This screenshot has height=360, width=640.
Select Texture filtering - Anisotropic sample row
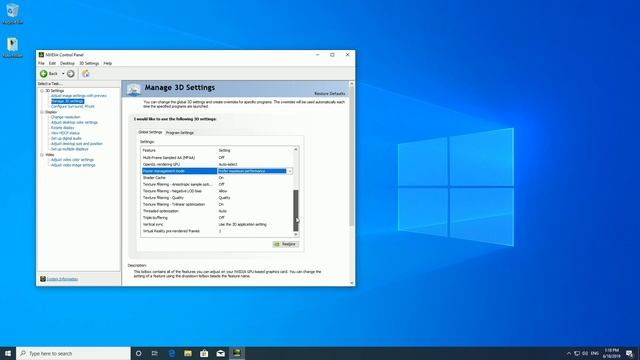pos(217,184)
